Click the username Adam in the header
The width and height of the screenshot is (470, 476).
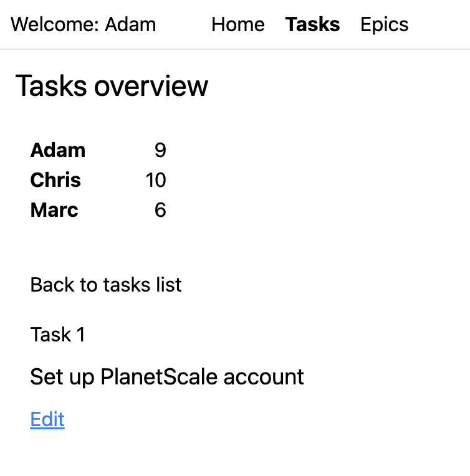point(130,24)
